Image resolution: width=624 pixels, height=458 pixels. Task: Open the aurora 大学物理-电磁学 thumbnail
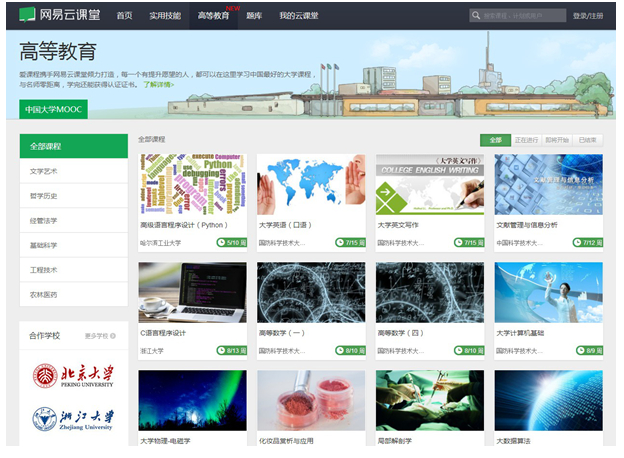point(193,400)
